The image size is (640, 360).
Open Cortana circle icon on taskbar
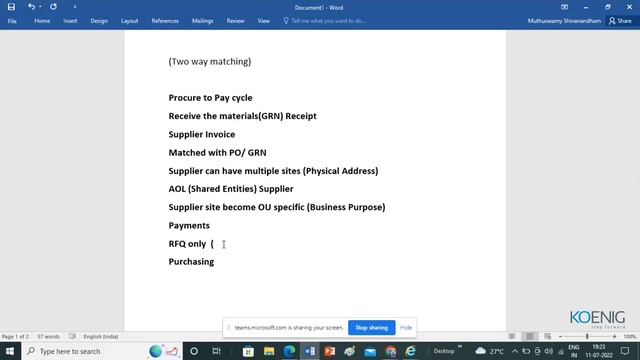[194, 351]
